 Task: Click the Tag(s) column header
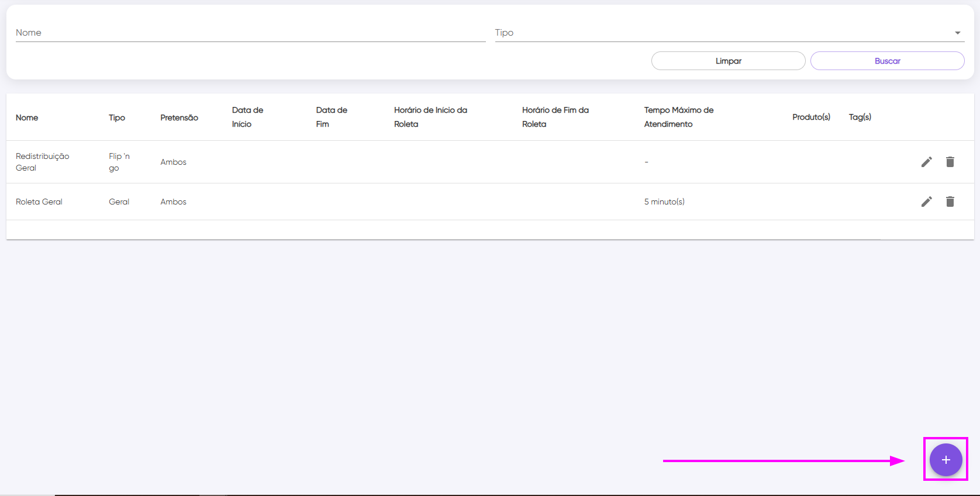pyautogui.click(x=860, y=117)
